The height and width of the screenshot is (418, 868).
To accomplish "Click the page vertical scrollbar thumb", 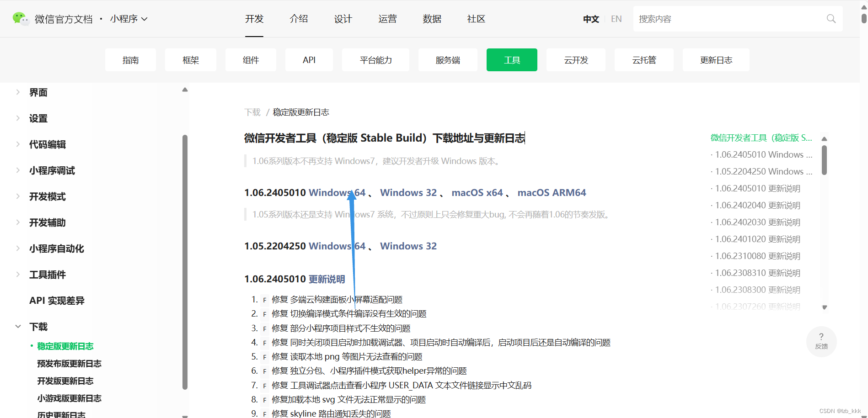I will click(864, 18).
